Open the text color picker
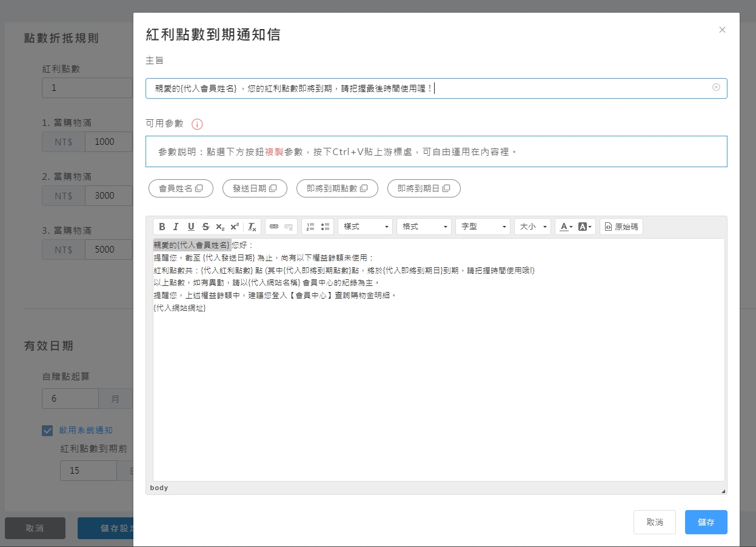This screenshot has width=756, height=547. pos(565,227)
